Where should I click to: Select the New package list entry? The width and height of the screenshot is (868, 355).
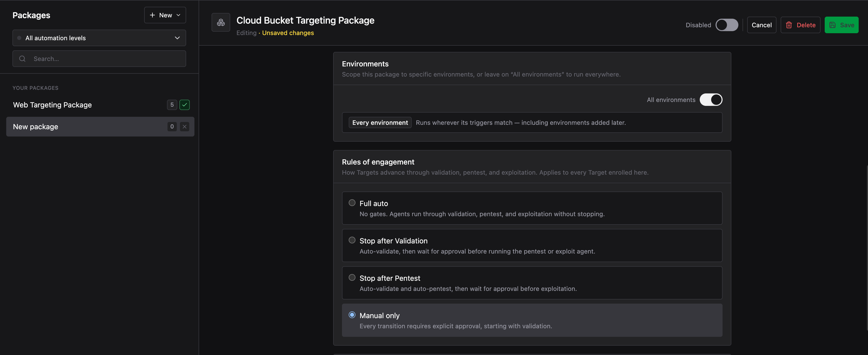100,127
